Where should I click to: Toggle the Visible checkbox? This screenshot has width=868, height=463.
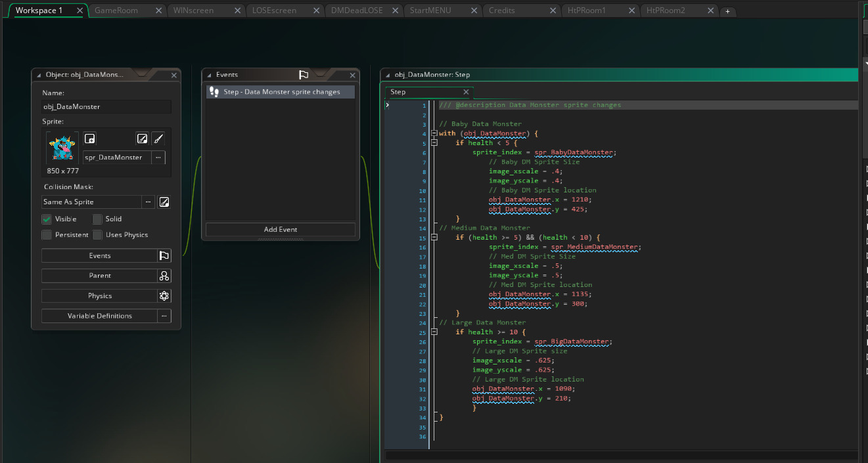click(x=47, y=219)
